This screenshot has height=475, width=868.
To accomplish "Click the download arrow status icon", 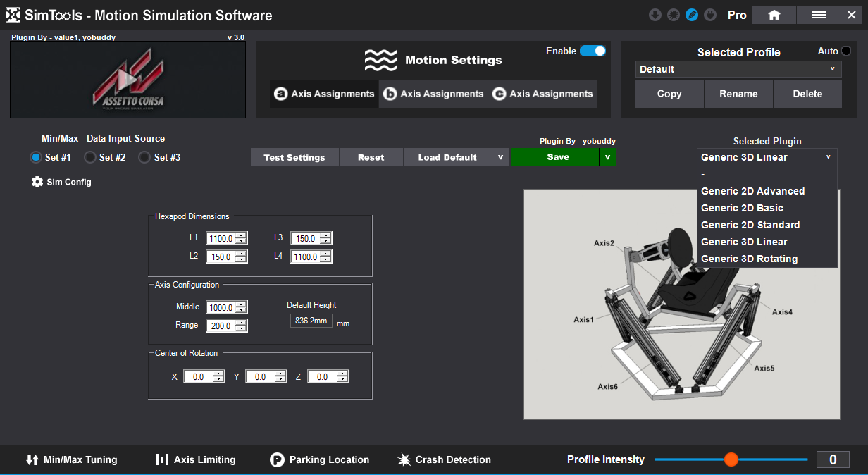I will click(655, 15).
